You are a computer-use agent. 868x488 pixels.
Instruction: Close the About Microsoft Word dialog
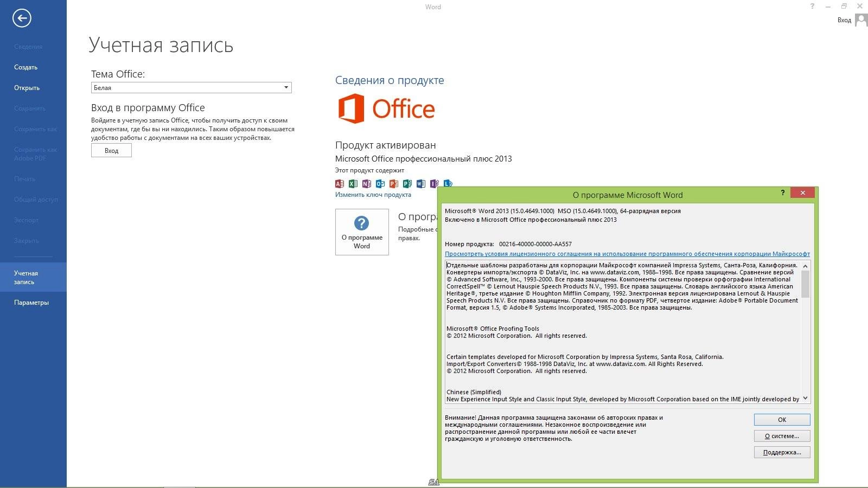pos(802,192)
